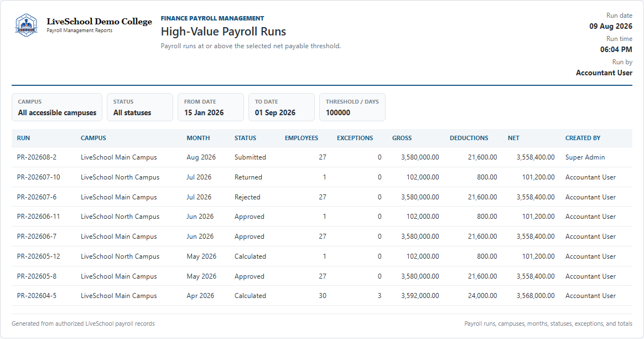Click the GROSS column header
This screenshot has height=339, width=644.
click(x=402, y=138)
